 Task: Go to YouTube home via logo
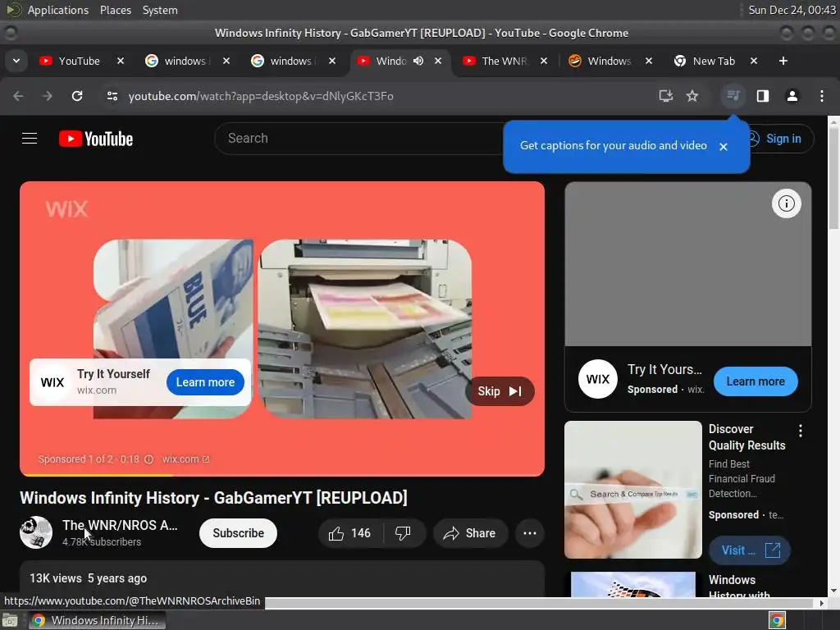coord(96,139)
